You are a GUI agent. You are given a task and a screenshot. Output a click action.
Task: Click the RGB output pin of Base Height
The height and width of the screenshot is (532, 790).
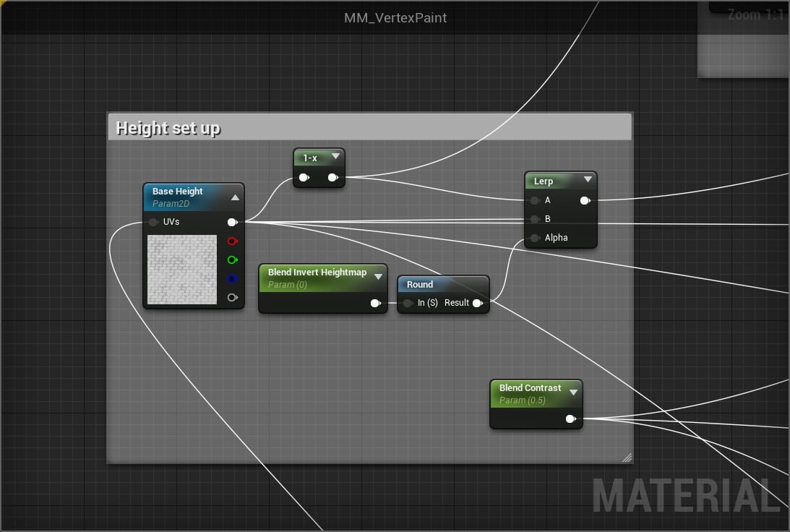pos(232,222)
